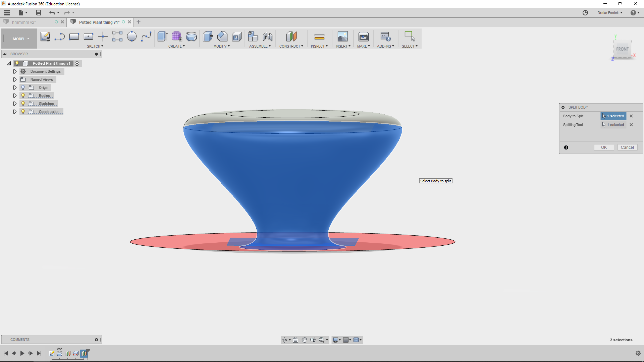Screen dimensions: 644x362
Task: Click Body to Split selection button
Action: 613,116
